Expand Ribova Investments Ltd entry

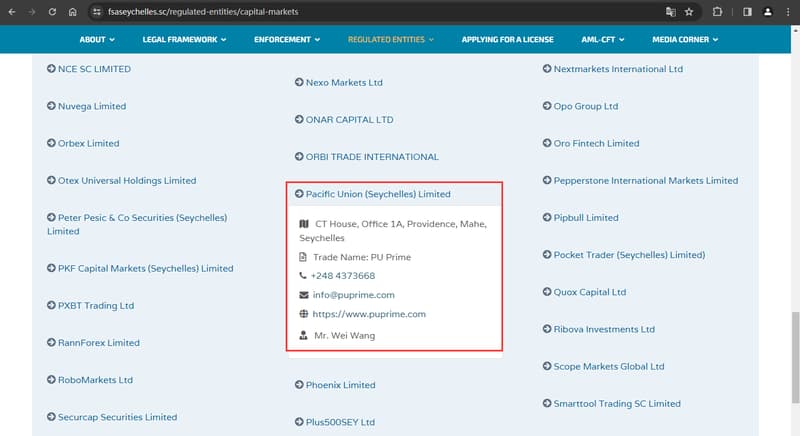[x=598, y=329]
